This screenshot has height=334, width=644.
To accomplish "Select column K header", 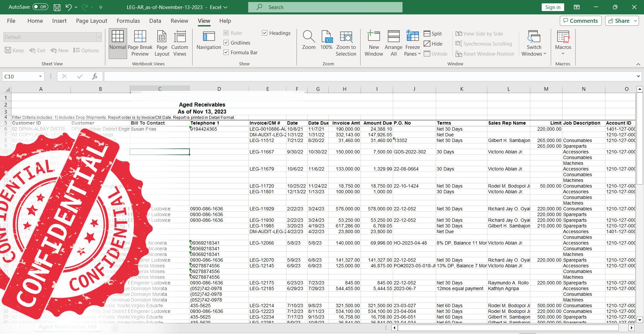I will 462,89.
